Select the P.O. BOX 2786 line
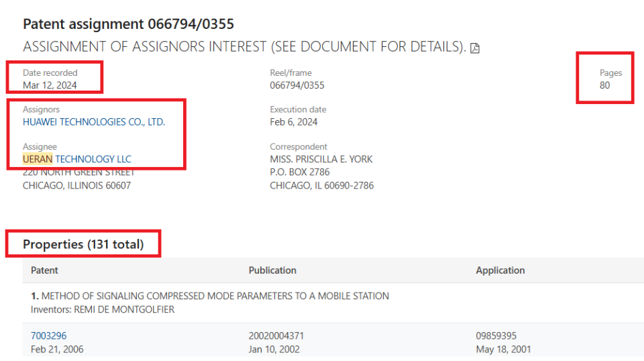The height and width of the screenshot is (361, 644). [300, 172]
